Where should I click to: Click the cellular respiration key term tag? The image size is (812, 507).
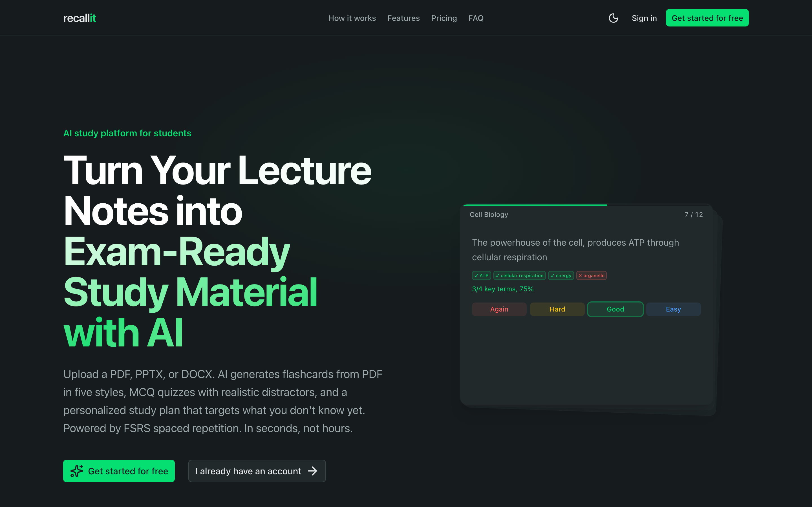click(519, 276)
